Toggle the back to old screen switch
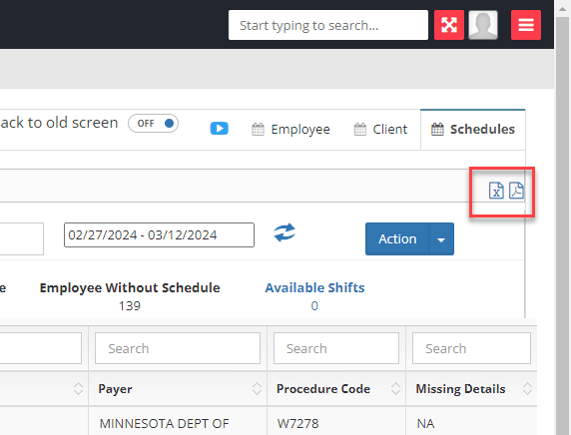This screenshot has height=435, width=571. (x=153, y=123)
